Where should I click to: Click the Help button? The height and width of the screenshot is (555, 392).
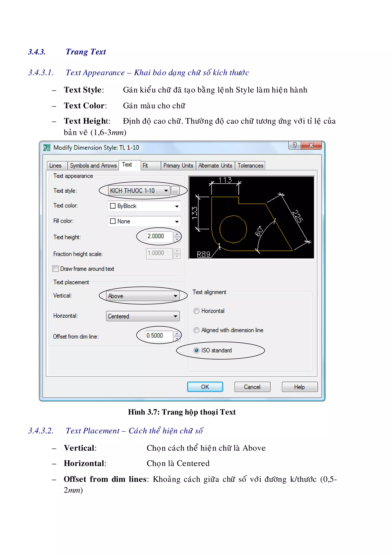pos(300,387)
